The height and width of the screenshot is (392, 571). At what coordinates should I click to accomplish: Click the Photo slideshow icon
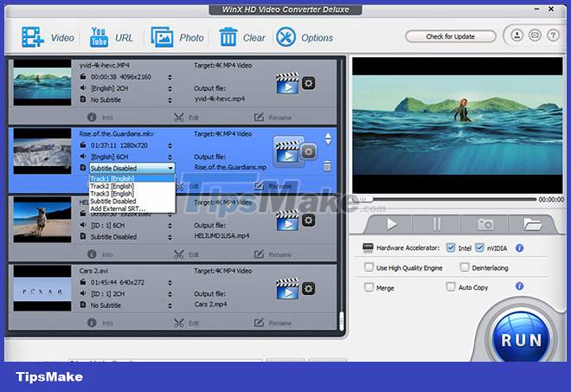point(162,37)
